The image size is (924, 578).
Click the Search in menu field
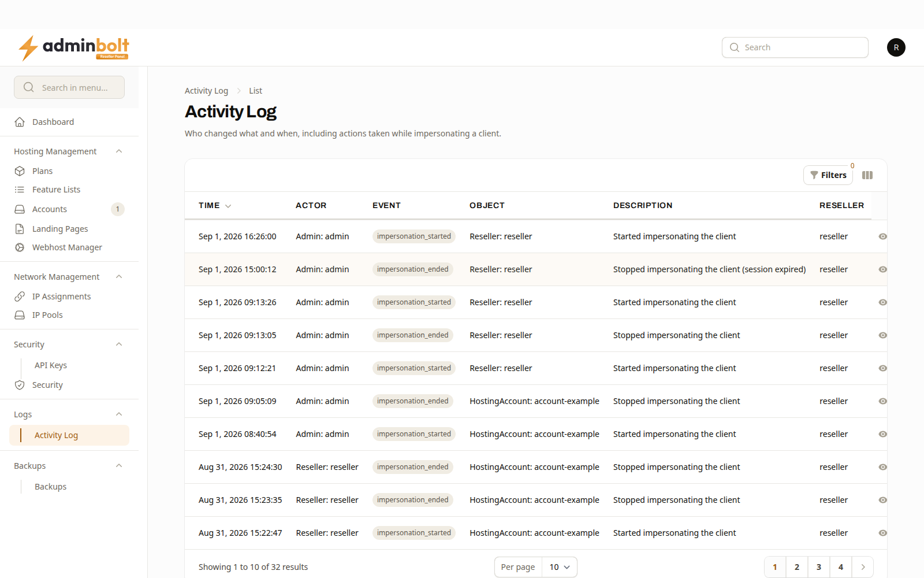pos(69,87)
